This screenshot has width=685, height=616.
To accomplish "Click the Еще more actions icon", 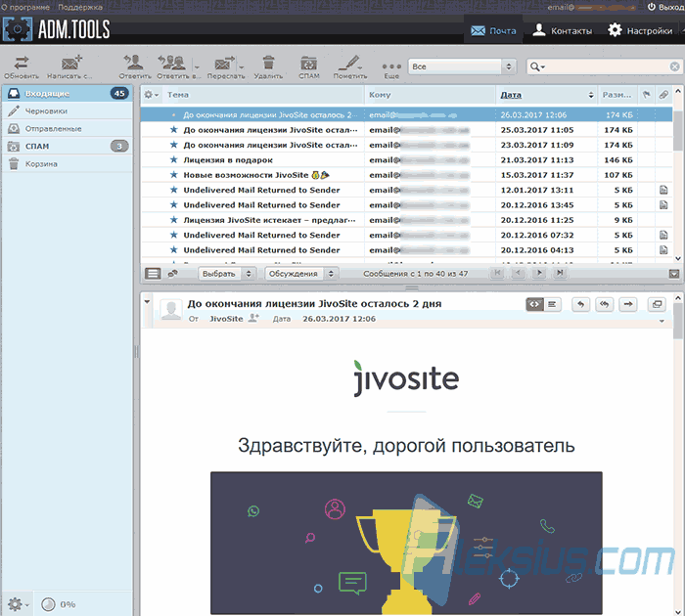I will coord(391,66).
